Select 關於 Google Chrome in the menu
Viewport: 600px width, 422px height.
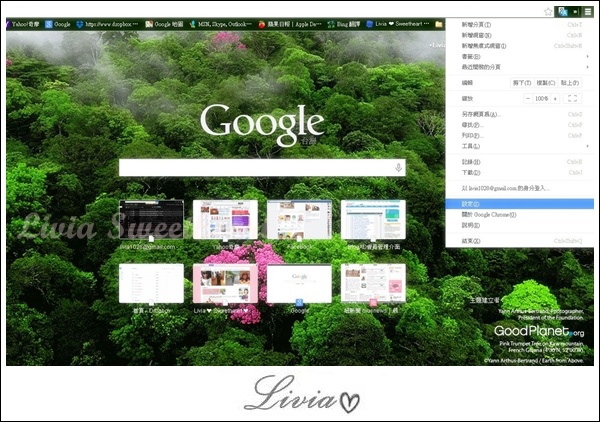tap(520, 215)
